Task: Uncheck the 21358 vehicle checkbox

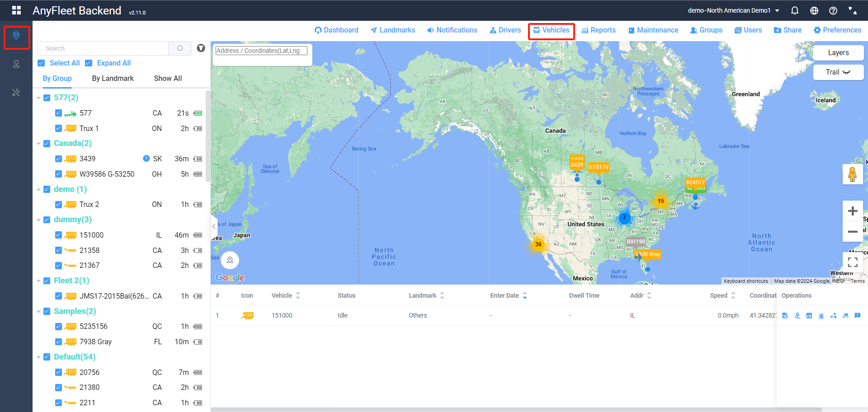Action: (x=58, y=250)
